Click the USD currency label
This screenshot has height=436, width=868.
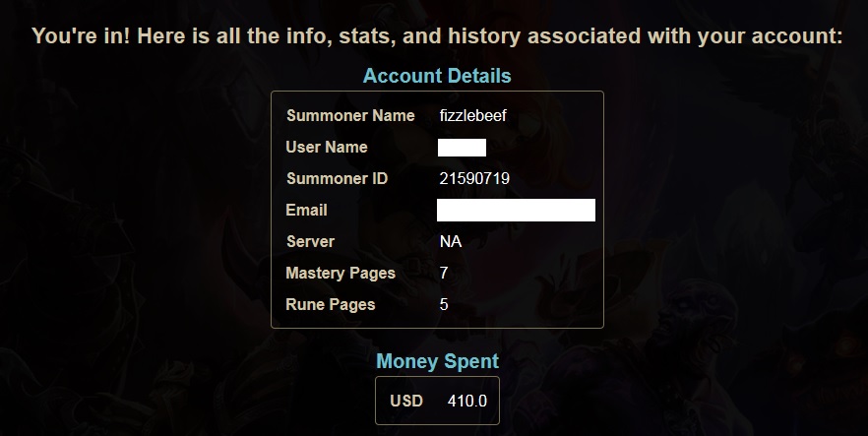pos(406,402)
